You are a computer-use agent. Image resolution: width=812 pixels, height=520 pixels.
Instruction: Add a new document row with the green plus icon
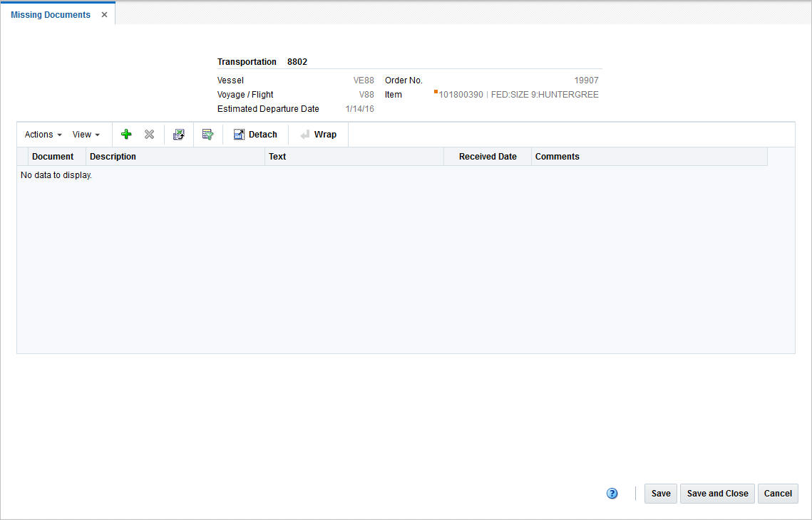(126, 134)
